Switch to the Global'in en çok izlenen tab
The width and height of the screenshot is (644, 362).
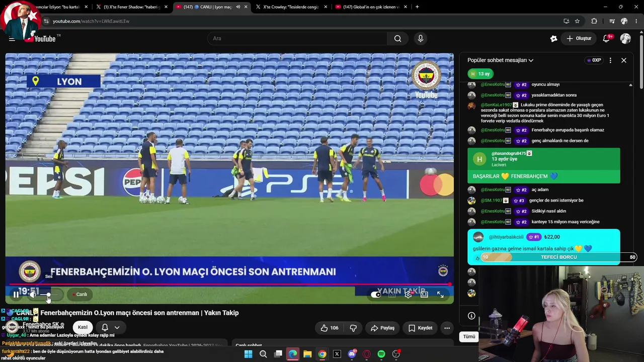click(x=371, y=7)
